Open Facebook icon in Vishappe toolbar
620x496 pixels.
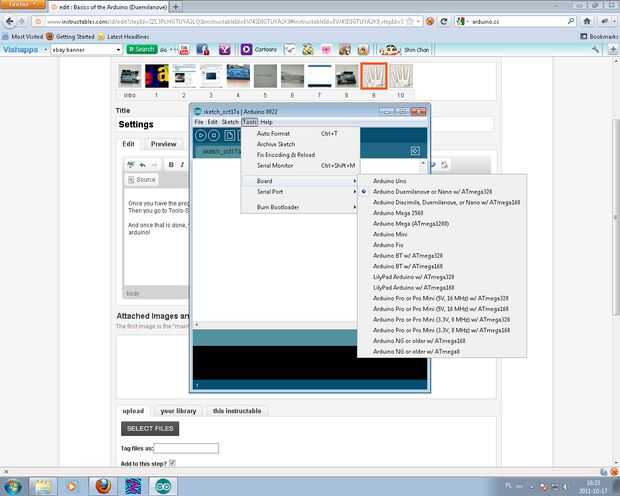click(x=203, y=49)
